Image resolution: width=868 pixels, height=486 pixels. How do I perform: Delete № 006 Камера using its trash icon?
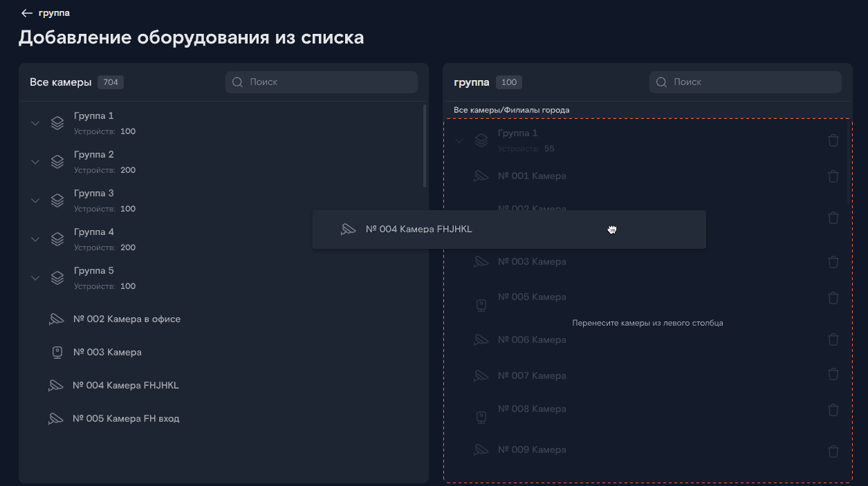tap(833, 339)
